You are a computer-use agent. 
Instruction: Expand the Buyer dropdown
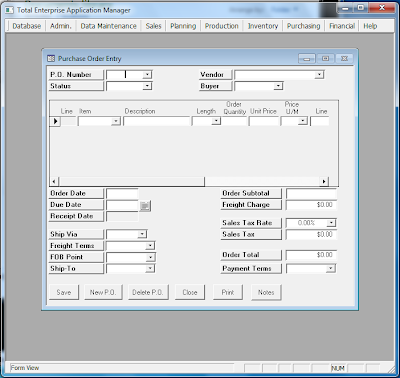(278, 86)
